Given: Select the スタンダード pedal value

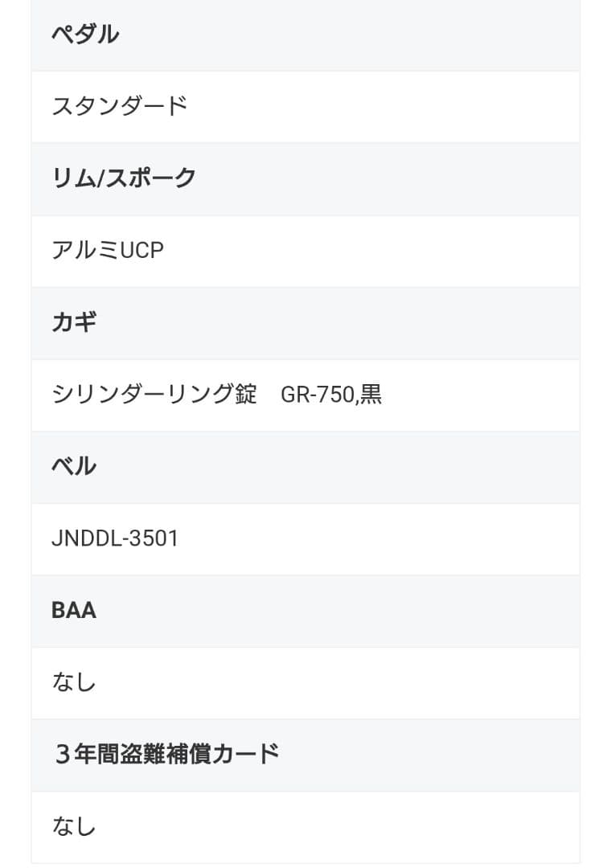Looking at the screenshot, I should coord(120,106).
